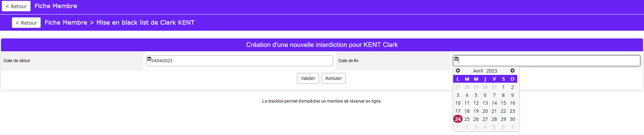
Task: Click the Fiche Membre title in the top bar
Action: pyautogui.click(x=56, y=6)
